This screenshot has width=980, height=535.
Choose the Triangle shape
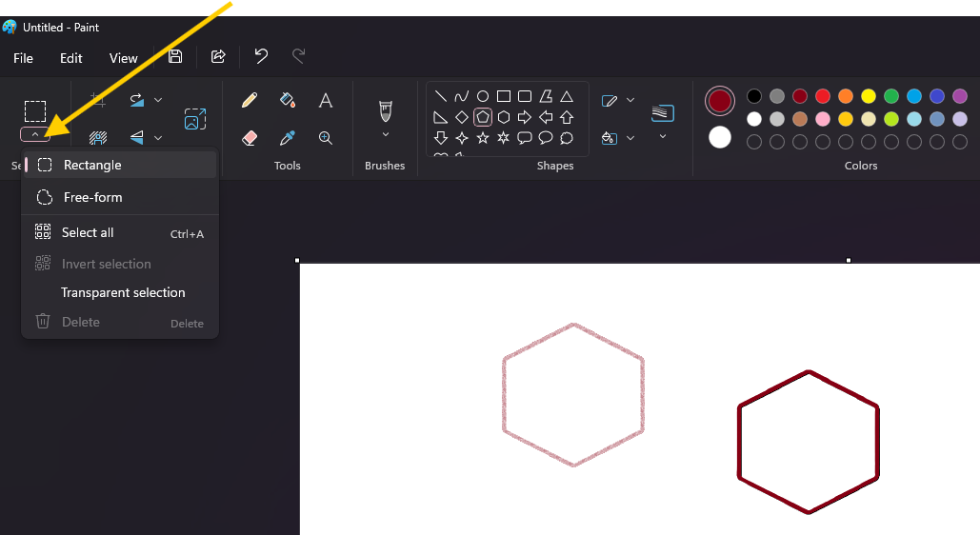567,96
